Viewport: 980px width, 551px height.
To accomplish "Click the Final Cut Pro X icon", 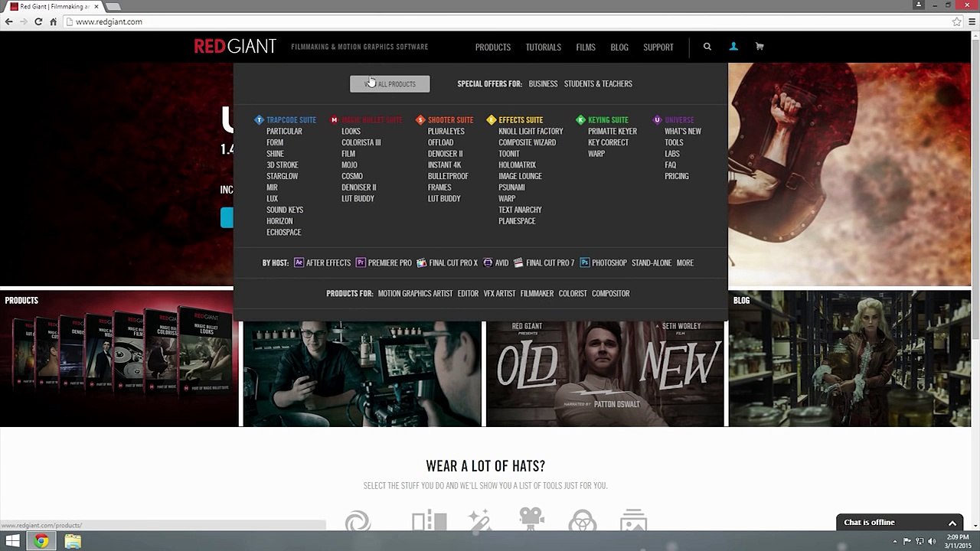I will pos(421,262).
